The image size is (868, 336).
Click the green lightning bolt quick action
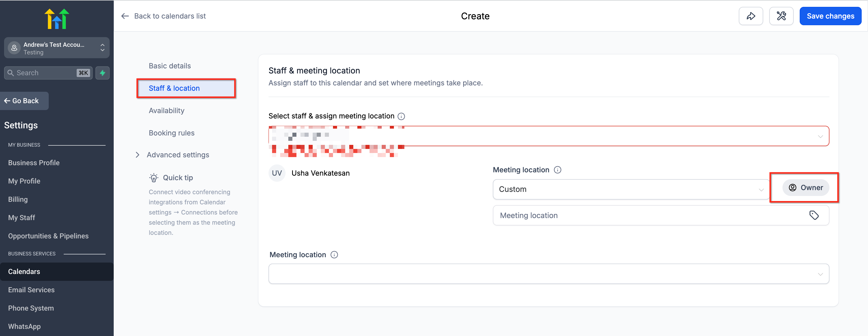[103, 73]
